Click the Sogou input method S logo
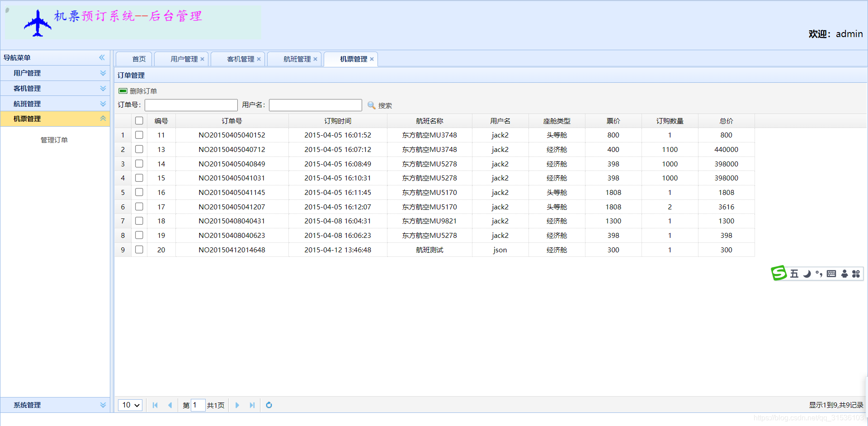868x426 pixels. pyautogui.click(x=778, y=273)
